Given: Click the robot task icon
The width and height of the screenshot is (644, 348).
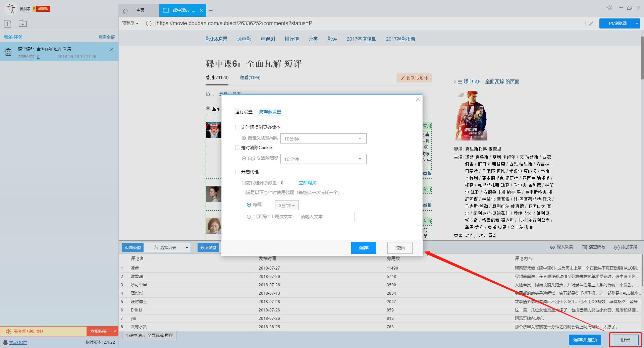Looking at the screenshot, I should pos(8,52).
